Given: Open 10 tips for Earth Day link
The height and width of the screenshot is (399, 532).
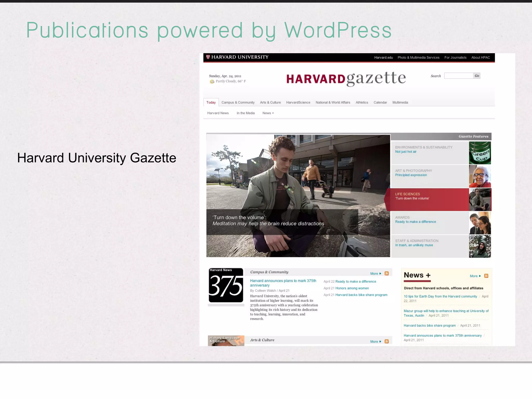Looking at the screenshot, I should tap(440, 296).
